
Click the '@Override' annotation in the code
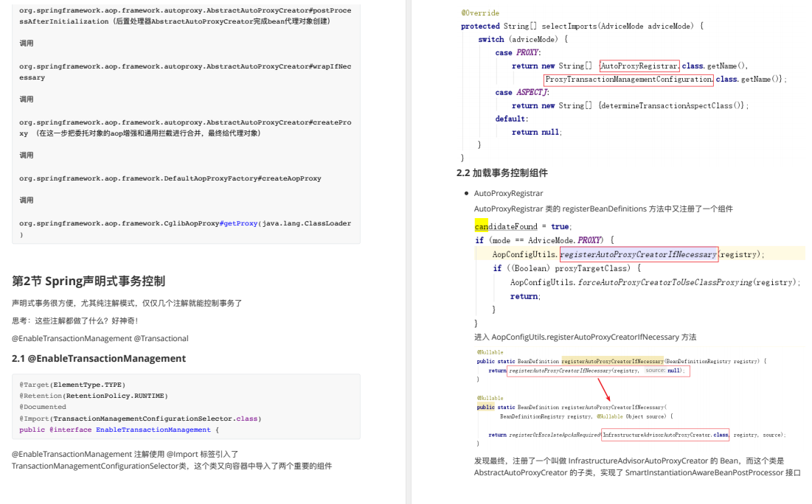tap(480, 13)
